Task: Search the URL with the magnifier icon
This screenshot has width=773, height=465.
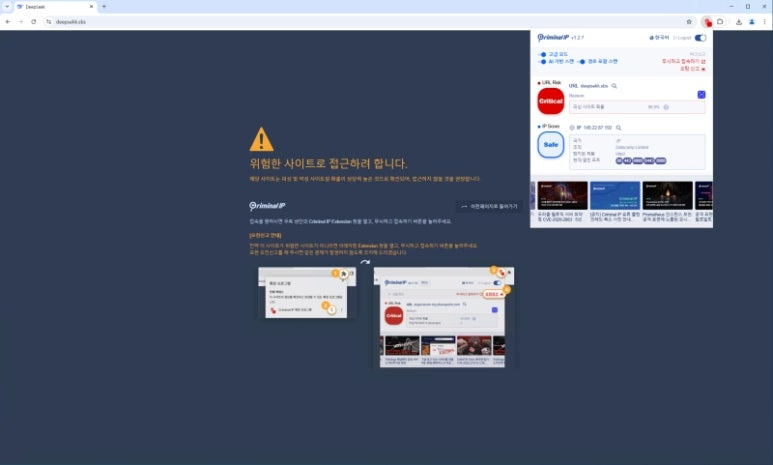Action: (614, 86)
